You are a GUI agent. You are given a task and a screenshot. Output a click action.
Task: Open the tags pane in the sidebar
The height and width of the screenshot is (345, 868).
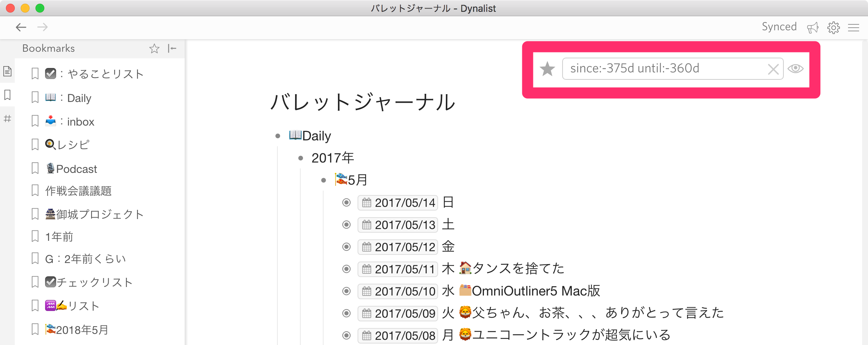point(7,118)
